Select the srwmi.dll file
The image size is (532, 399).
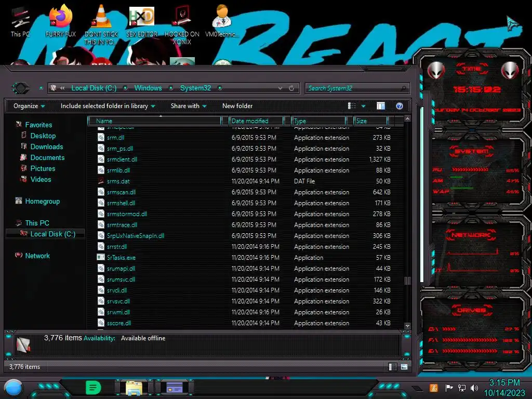coord(118,312)
